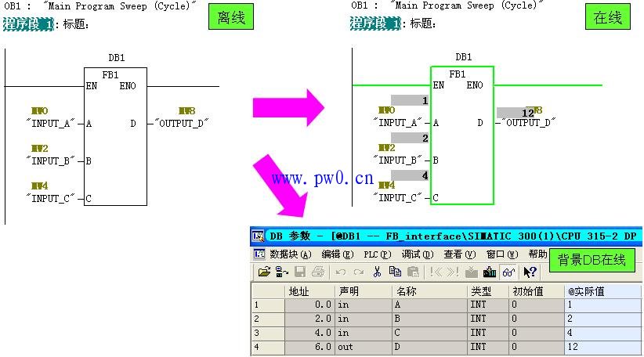Click the Copy toolbar icon
This screenshot has width=644, height=357.
pos(395,272)
